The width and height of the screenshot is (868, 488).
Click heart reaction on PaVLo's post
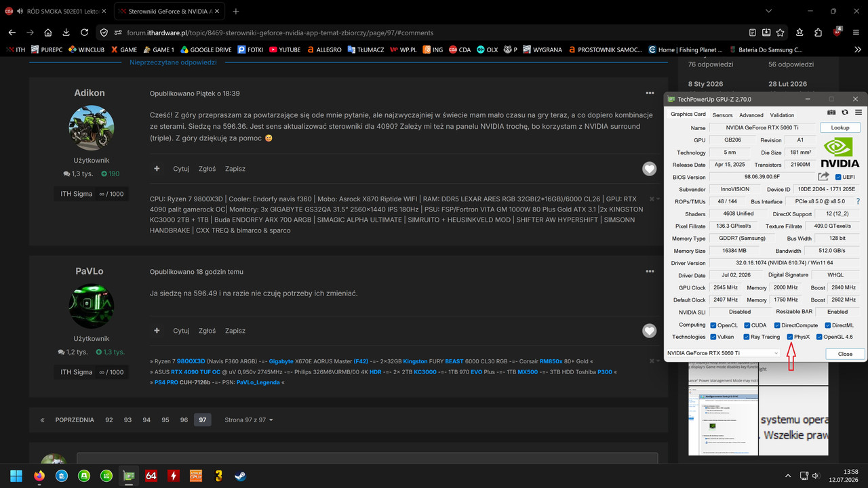tap(650, 331)
